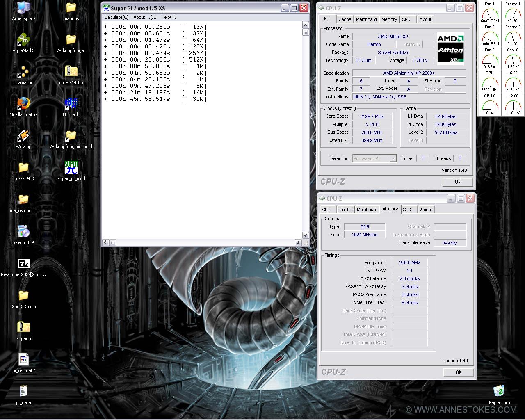
Task: Click the Super PI horizontal scrollbar right arrow
Action: point(298,242)
